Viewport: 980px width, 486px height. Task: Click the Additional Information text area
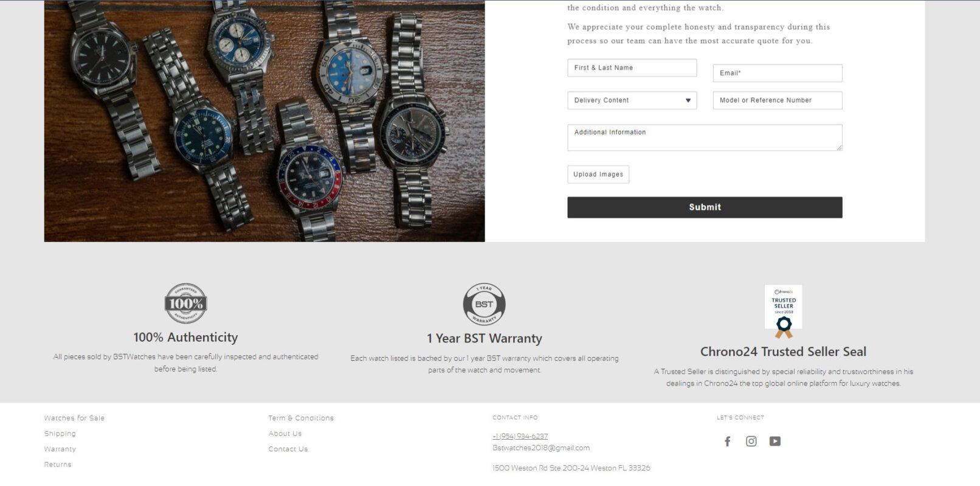[x=705, y=137]
